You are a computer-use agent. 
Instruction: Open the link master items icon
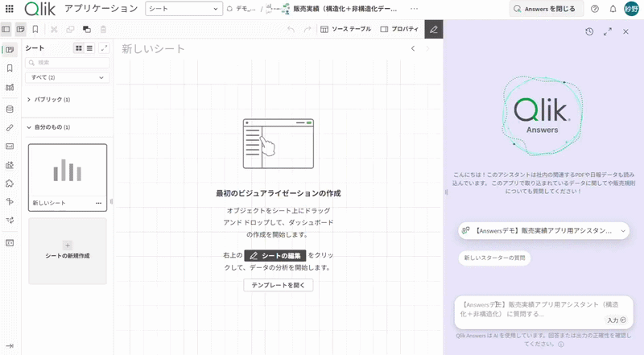[x=10, y=128]
